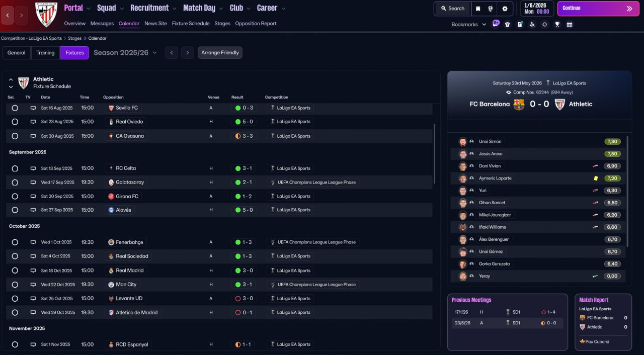Go to previous season with left arrow
Viewport: 644px width, 355px height.
[x=172, y=53]
